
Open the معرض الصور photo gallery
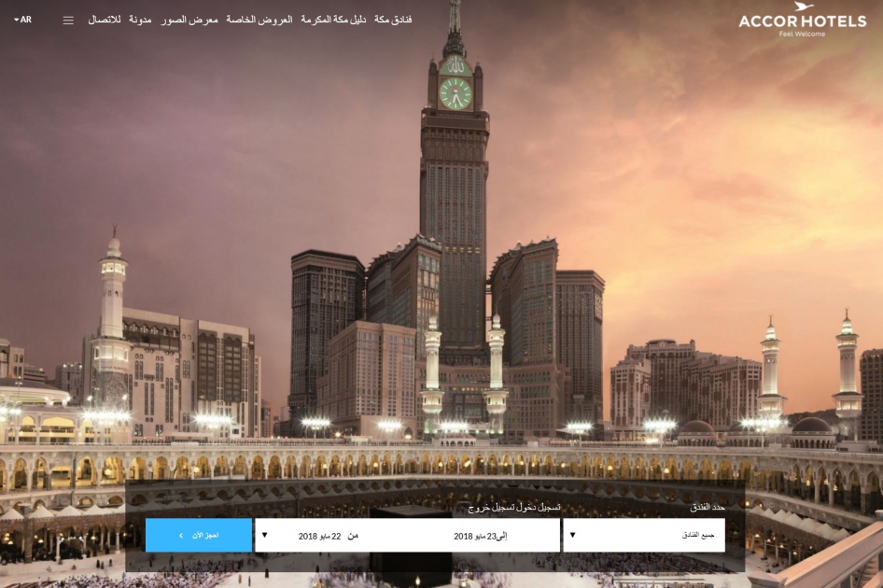(x=189, y=20)
